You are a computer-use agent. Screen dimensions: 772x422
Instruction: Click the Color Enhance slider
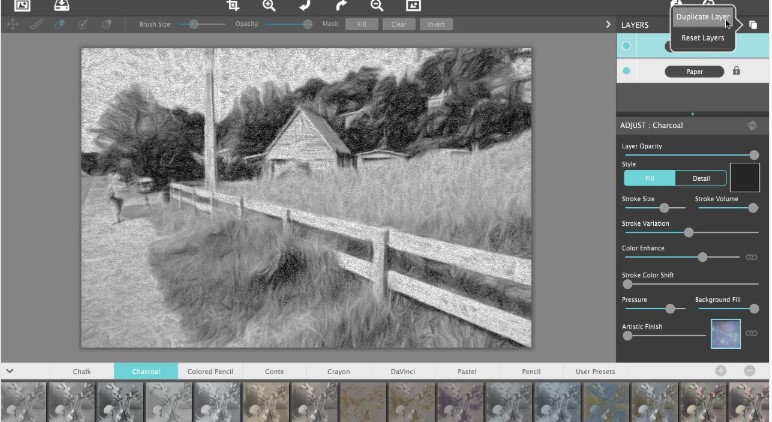[x=682, y=257]
